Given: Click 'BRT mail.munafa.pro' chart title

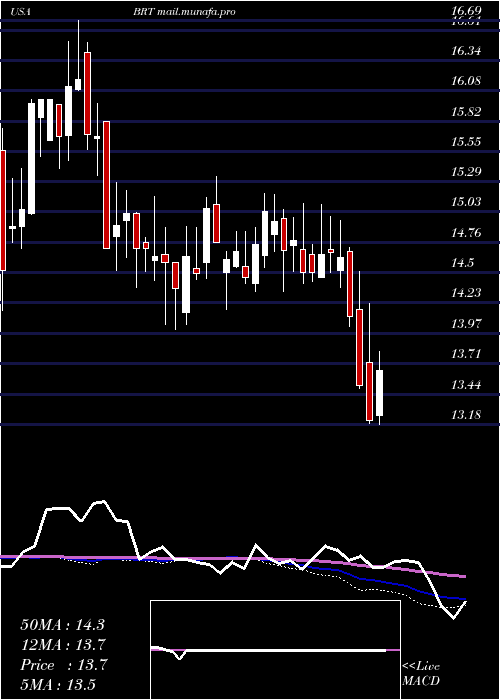Looking at the screenshot, I should click(184, 12).
